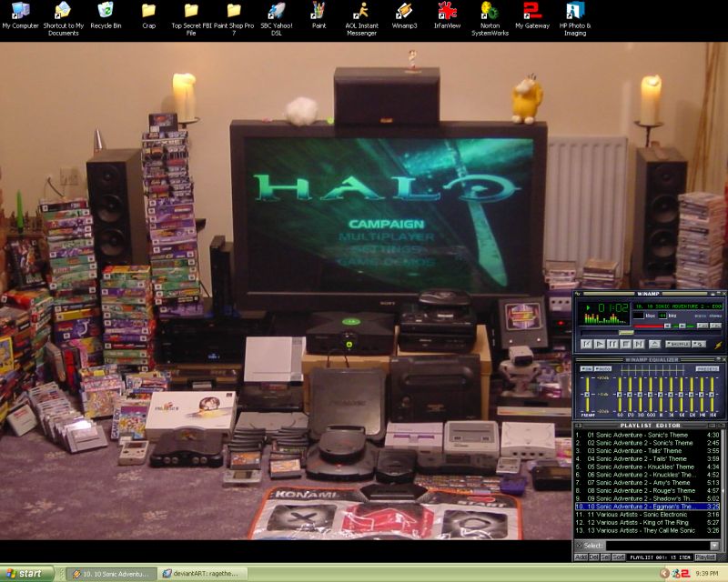Select track 02 Sonic Adventure 2 - Sonic's Theme

point(647,443)
